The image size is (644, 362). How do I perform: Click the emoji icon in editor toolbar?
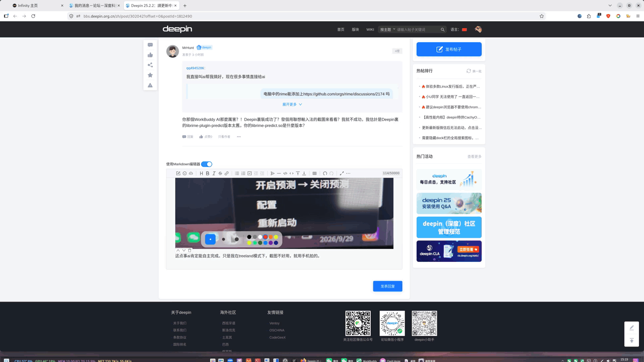[x=185, y=173]
